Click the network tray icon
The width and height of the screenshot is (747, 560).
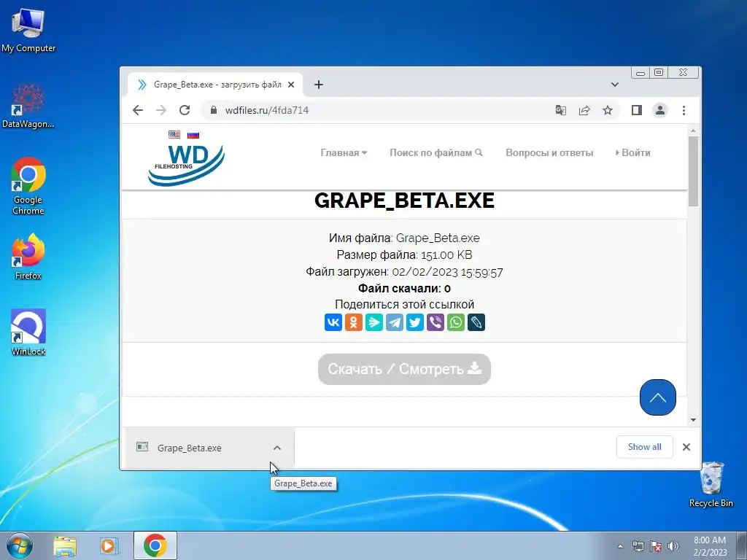pyautogui.click(x=638, y=546)
